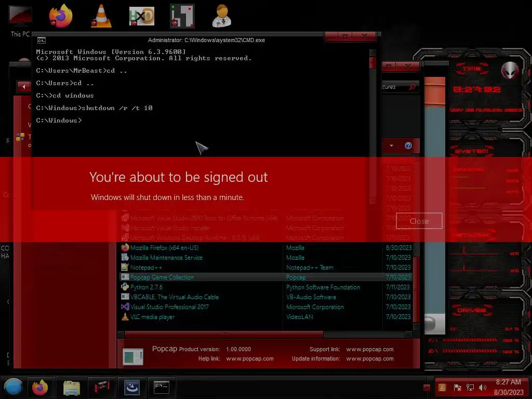
Task: Click the Python Software Foundation publisher cell
Action: tap(323, 287)
